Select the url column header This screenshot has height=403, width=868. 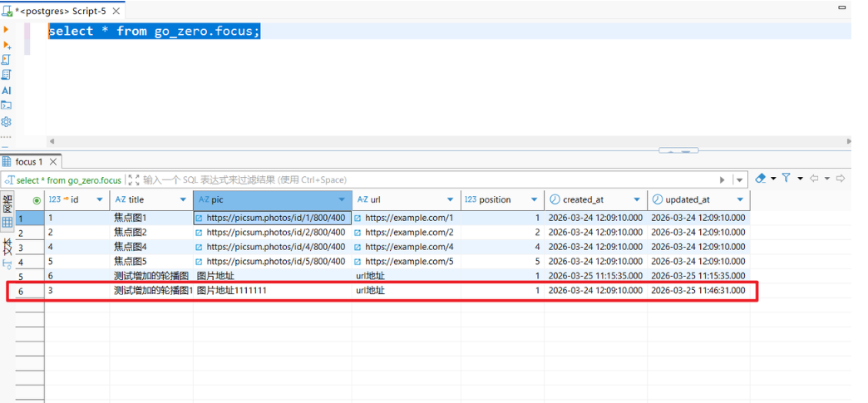coord(407,200)
